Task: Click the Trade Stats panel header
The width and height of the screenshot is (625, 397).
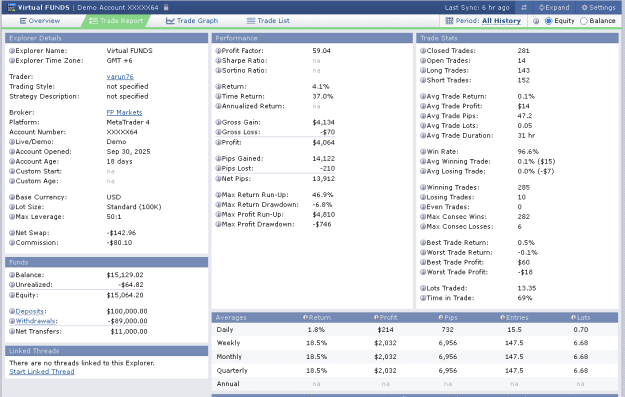Action: tap(517, 38)
